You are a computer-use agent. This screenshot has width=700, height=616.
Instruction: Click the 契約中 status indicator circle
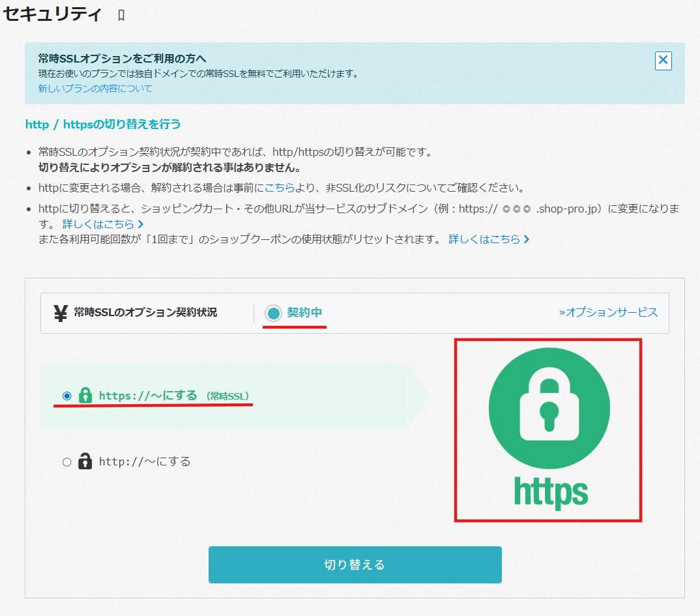click(273, 313)
